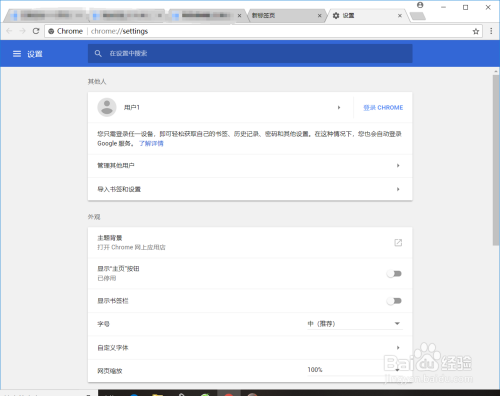Click the 登录 CHROME button
Image resolution: width=500 pixels, height=396 pixels.
tap(383, 108)
